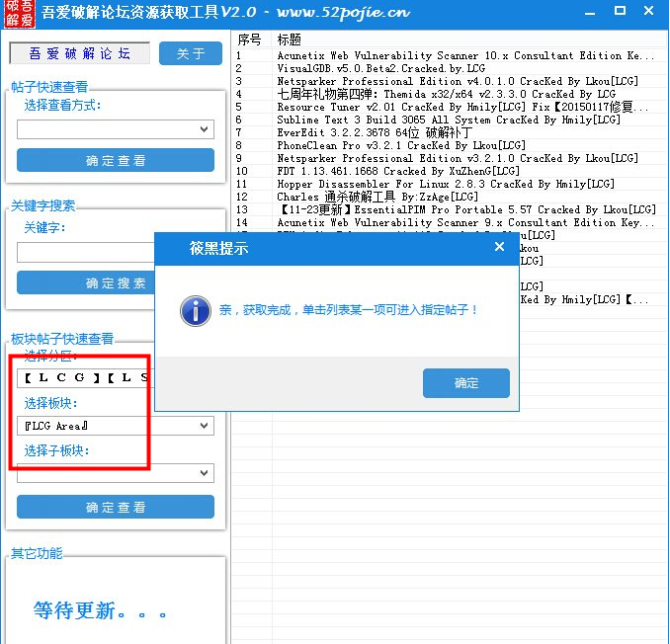Close the 筱黑提示 dialog with X

pyautogui.click(x=499, y=247)
